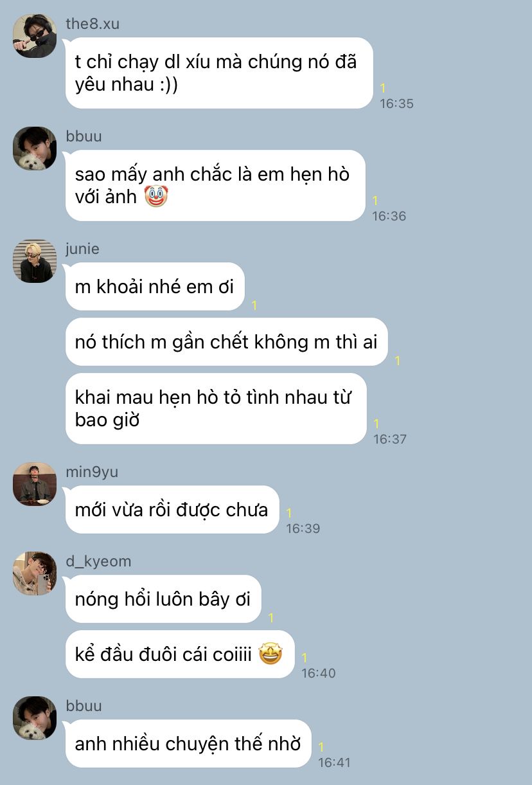Tap the star-eyes emoji in d_kyeom's message
This screenshot has width=532, height=785.
270,654
